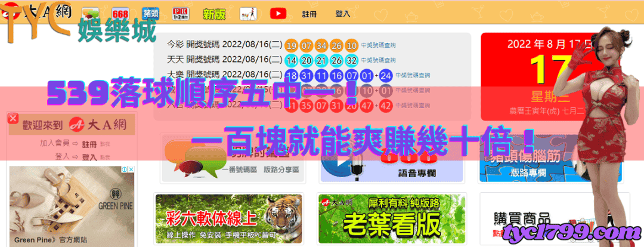Open 一番號碼區 版路分享區 discussion card
644x247 pixels.
click(x=233, y=157)
